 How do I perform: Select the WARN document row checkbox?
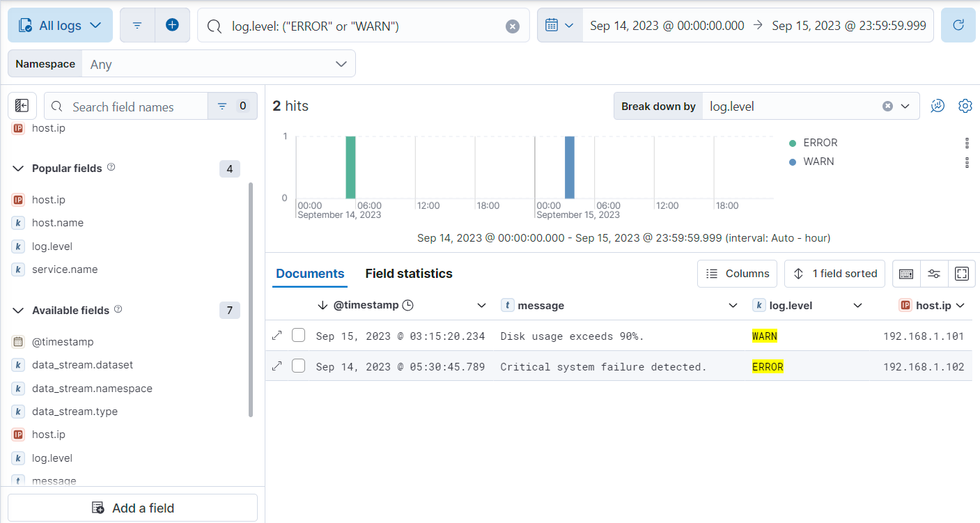[299, 336]
